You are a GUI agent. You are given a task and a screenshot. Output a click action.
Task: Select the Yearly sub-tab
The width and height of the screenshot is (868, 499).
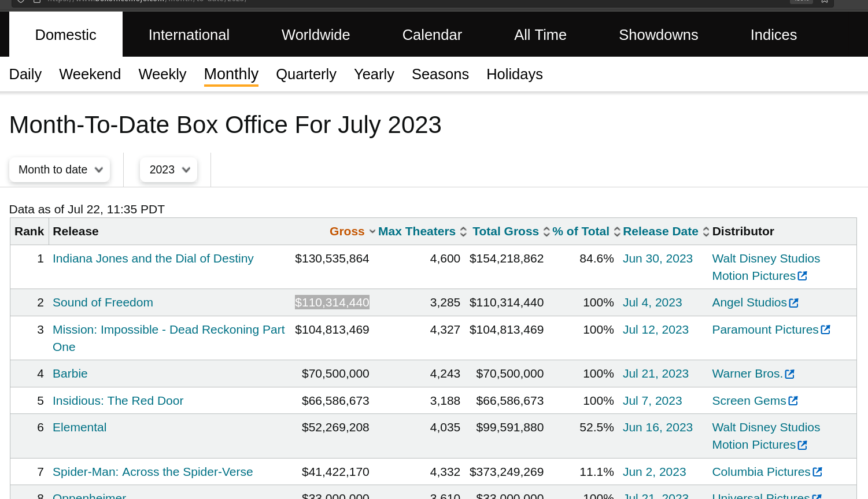click(374, 75)
